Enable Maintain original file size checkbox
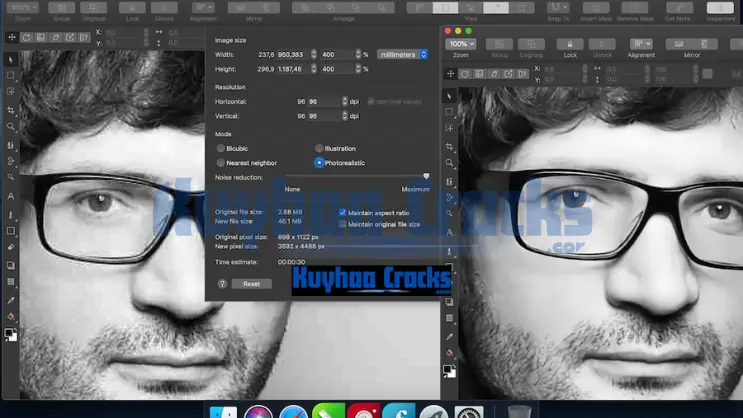The width and height of the screenshot is (743, 418). 343,224
